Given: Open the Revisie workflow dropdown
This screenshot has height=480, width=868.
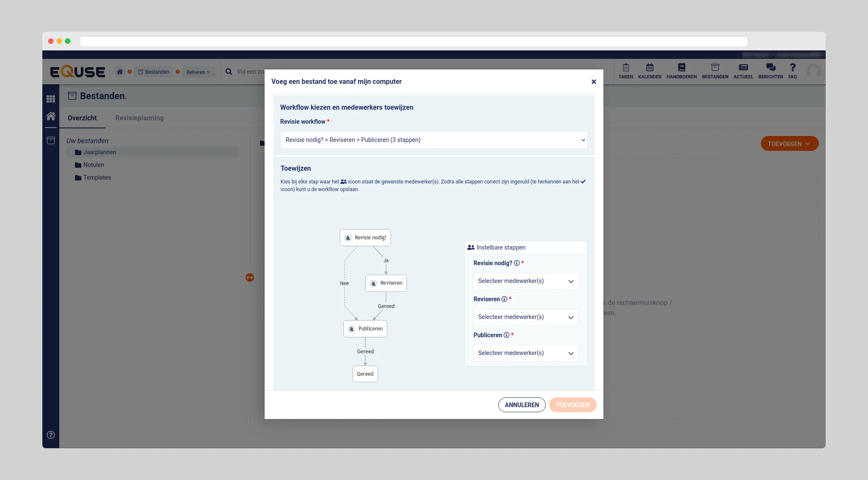Looking at the screenshot, I should [x=434, y=140].
